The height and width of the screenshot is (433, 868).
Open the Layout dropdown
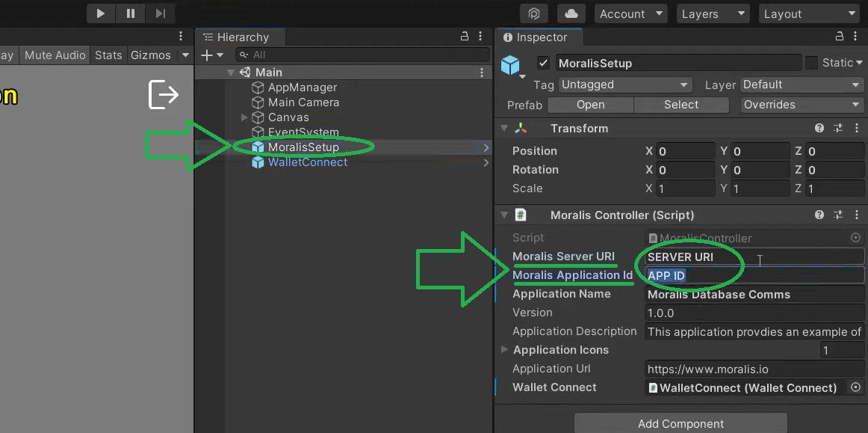pyautogui.click(x=809, y=14)
